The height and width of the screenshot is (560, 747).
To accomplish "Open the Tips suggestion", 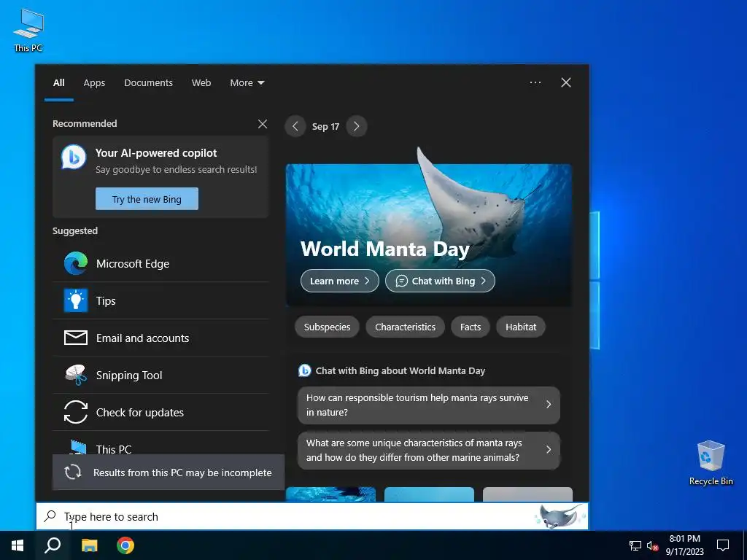I will pyautogui.click(x=160, y=300).
